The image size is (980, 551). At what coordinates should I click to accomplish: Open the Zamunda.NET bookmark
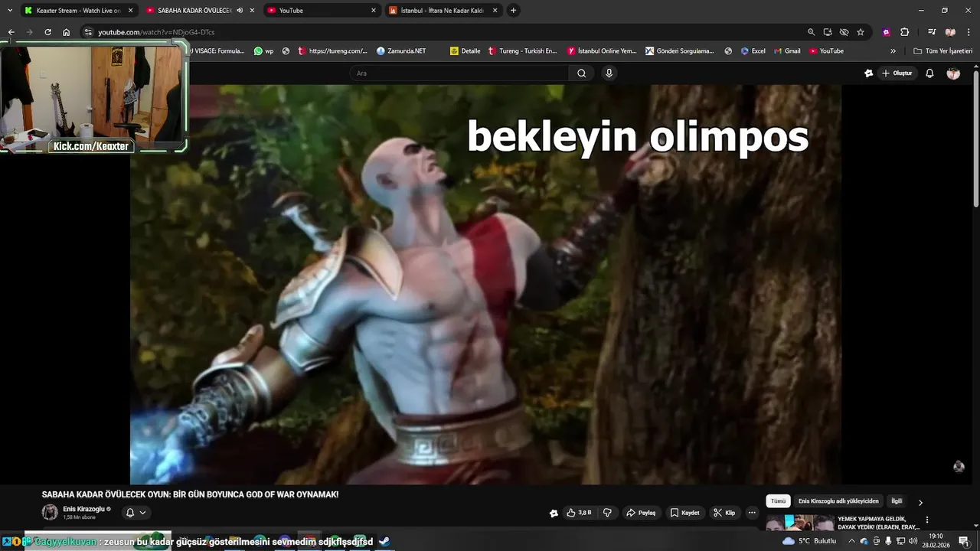pos(401,51)
